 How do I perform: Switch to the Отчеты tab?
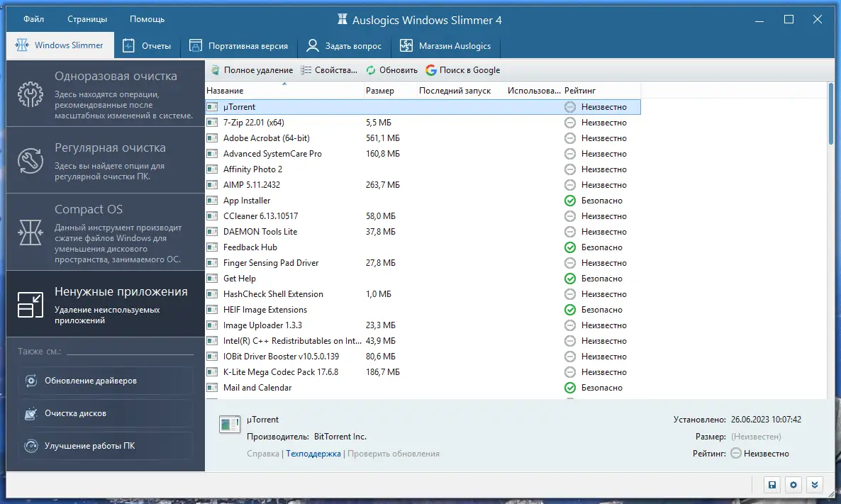click(147, 45)
